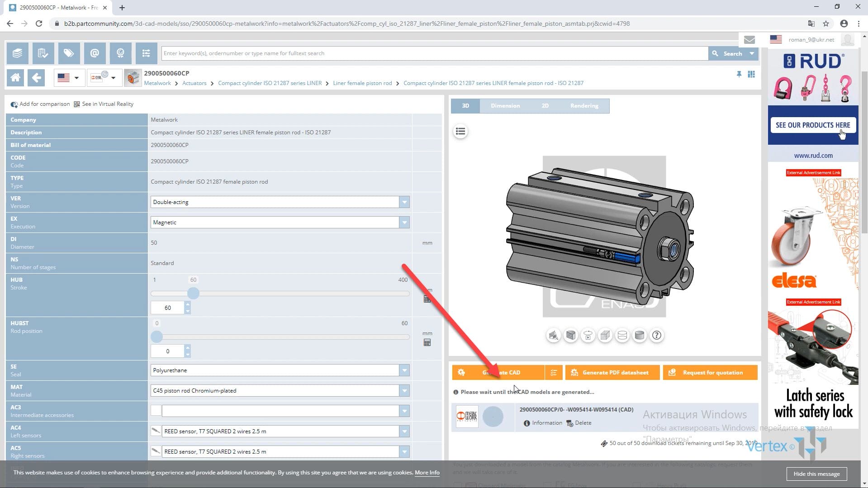Open the list settings toolbar icon
This screenshot has height=488, width=868.
pyautogui.click(x=146, y=53)
